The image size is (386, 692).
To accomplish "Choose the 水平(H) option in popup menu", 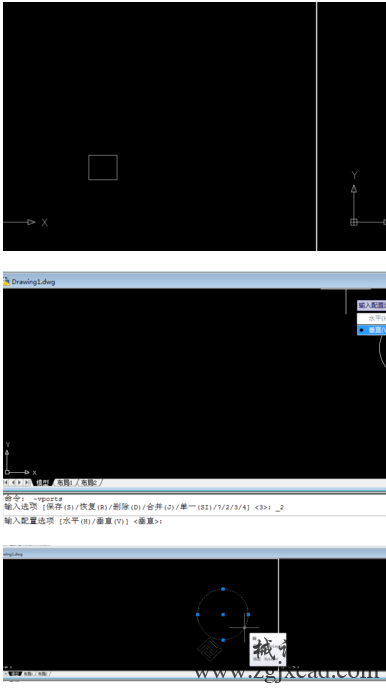I will coord(371,318).
